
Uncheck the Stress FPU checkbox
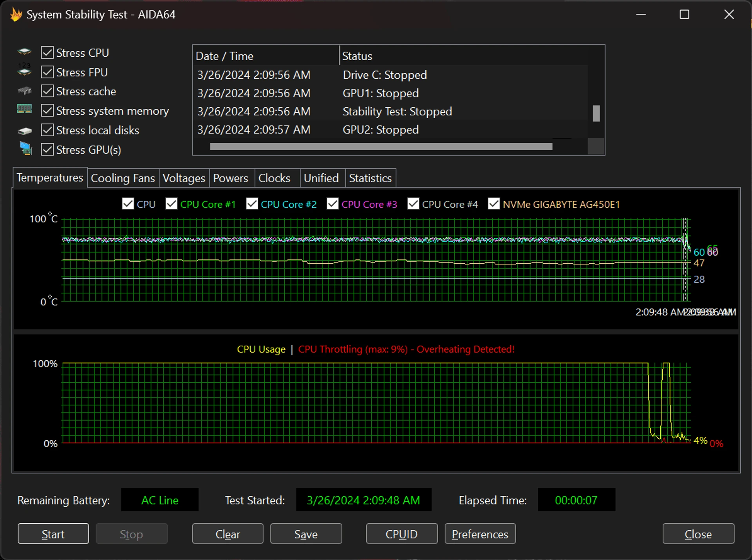[47, 72]
